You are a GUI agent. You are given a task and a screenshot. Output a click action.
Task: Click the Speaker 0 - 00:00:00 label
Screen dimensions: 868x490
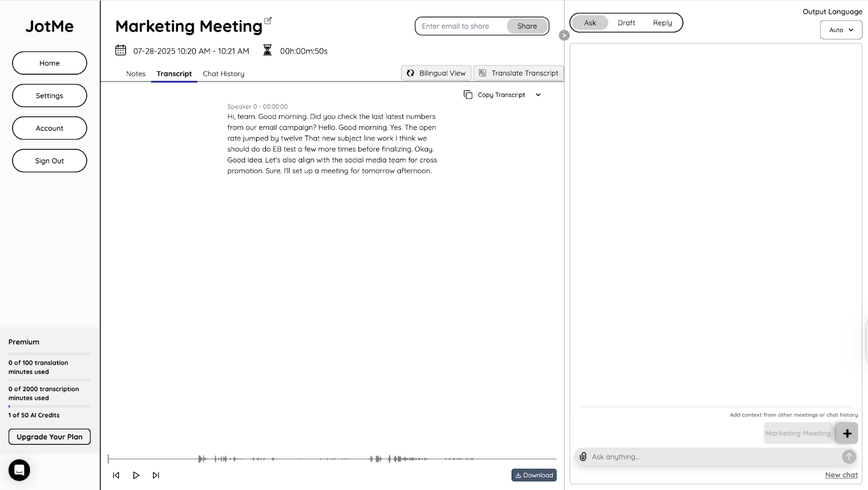257,107
